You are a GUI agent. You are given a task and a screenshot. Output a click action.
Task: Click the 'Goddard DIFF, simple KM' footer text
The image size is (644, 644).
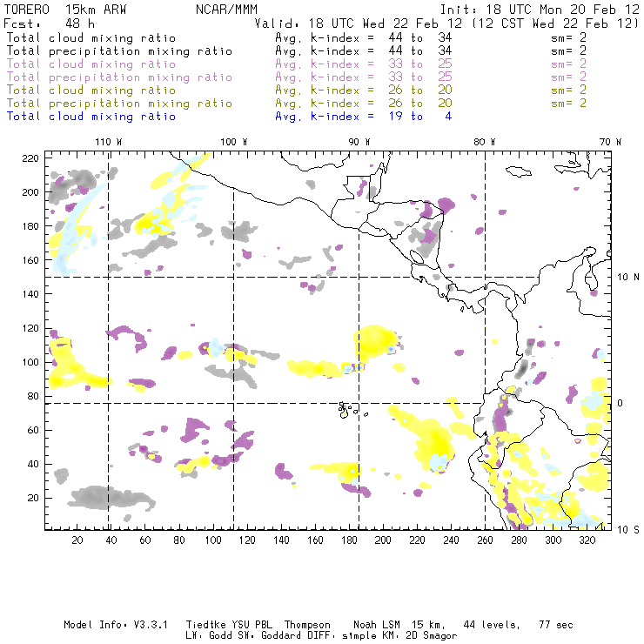click(x=329, y=636)
